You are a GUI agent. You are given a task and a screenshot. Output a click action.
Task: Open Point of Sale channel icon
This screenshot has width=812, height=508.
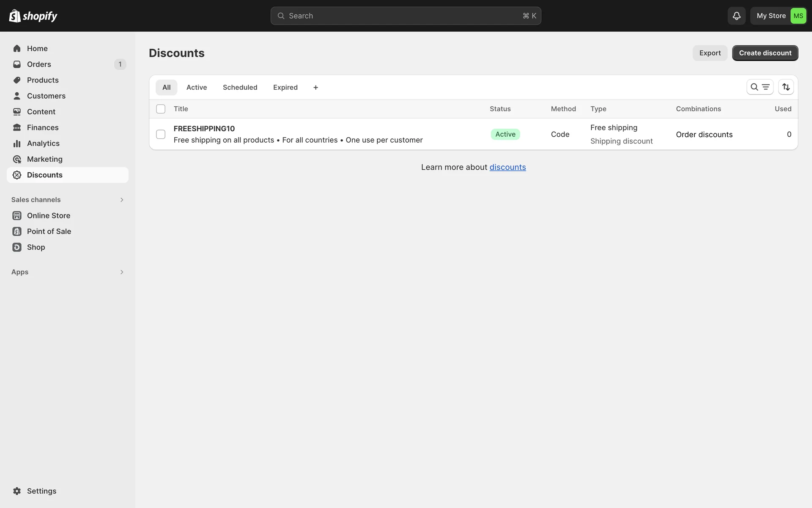pos(17,232)
